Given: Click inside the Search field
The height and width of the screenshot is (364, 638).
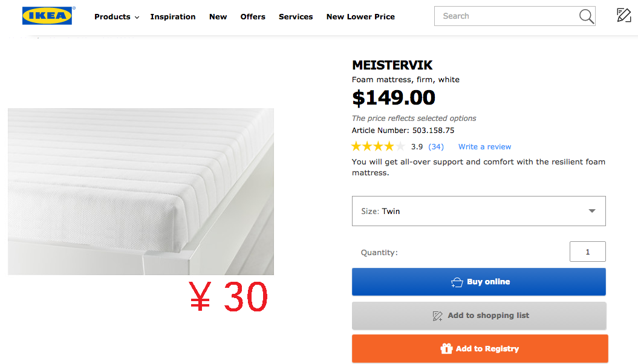Looking at the screenshot, I should tap(505, 16).
